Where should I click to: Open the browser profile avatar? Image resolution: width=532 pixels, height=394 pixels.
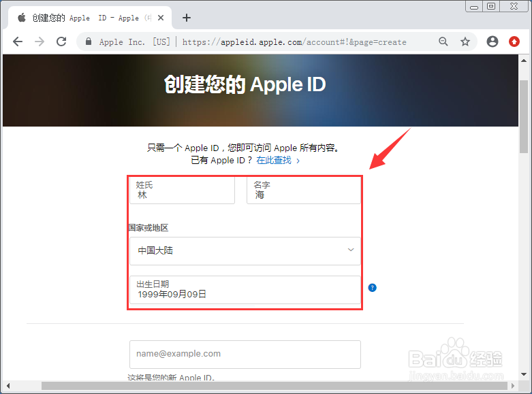492,42
